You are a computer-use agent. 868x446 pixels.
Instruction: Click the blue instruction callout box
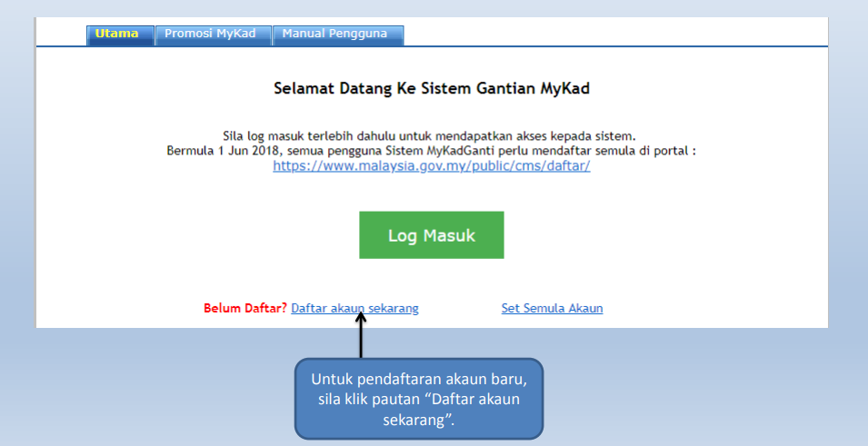tap(419, 396)
